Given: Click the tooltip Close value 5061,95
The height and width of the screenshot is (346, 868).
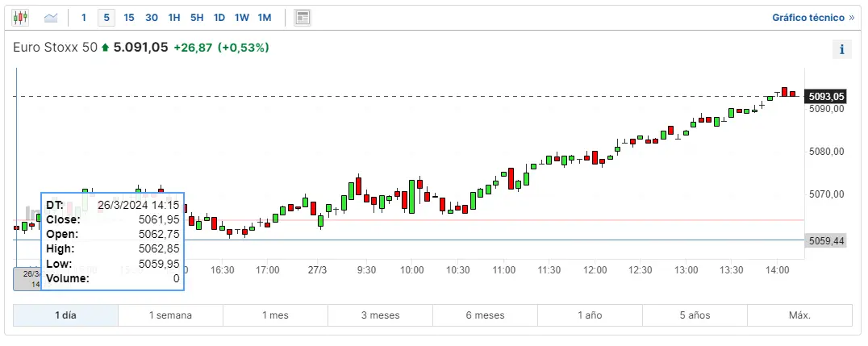Looking at the screenshot, I should pyautogui.click(x=159, y=220).
